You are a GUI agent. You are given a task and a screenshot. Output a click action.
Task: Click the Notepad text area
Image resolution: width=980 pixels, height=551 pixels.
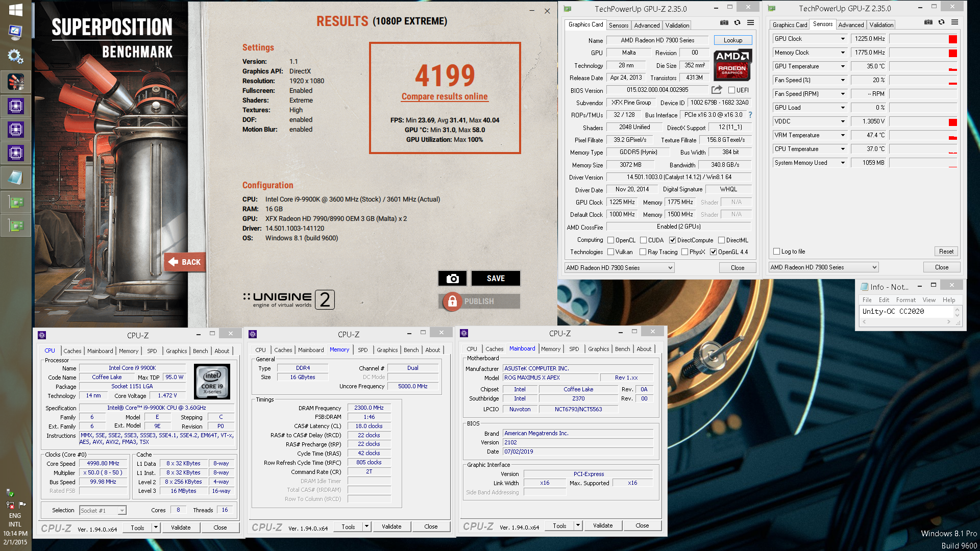(x=906, y=312)
